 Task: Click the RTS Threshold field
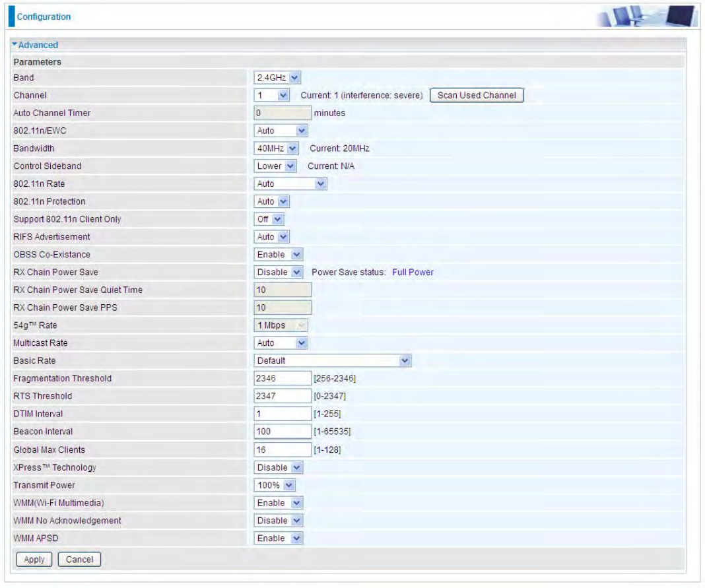[x=283, y=396]
